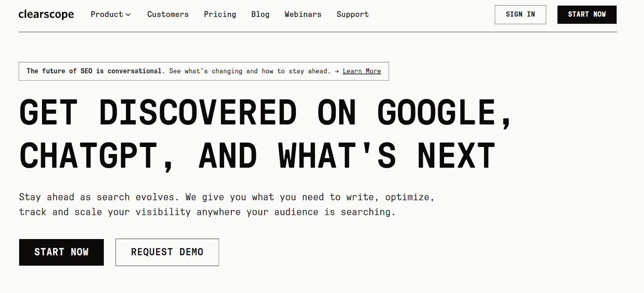Open the Blog link

(260, 14)
